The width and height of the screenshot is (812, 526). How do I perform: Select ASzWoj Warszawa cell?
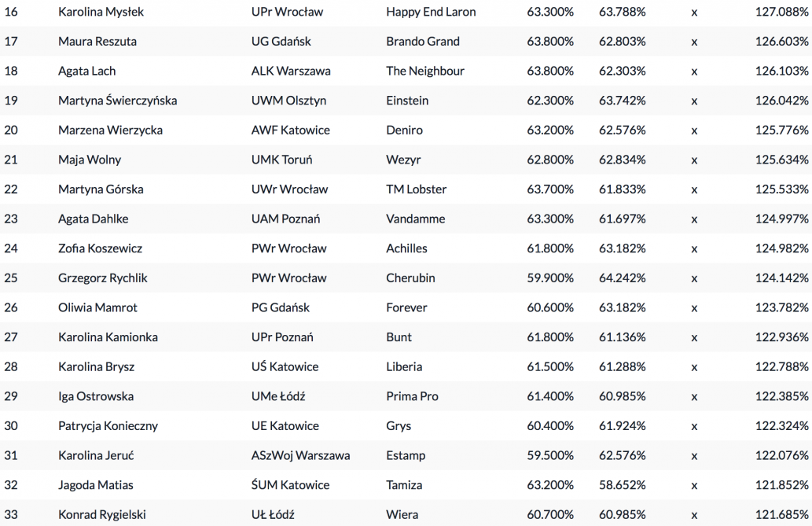coord(300,455)
